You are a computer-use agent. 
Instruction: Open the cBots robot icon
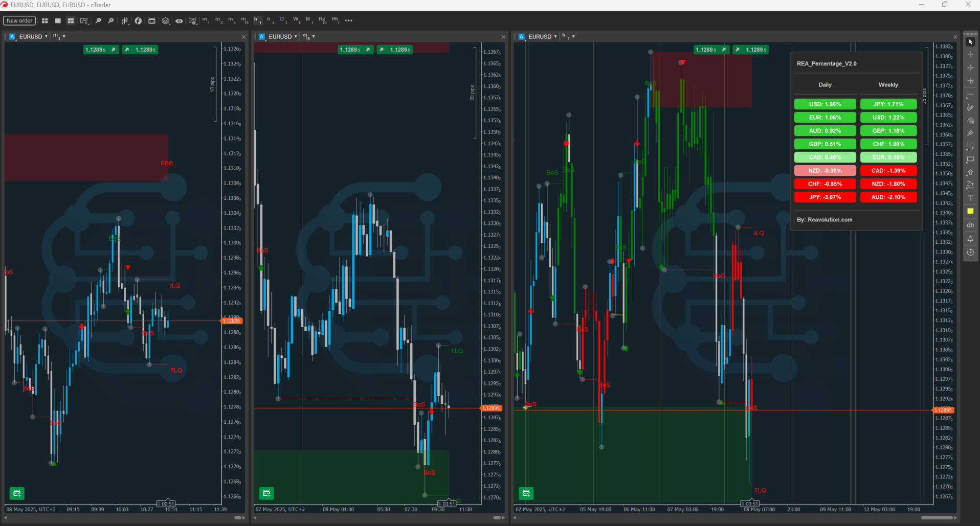(152, 21)
